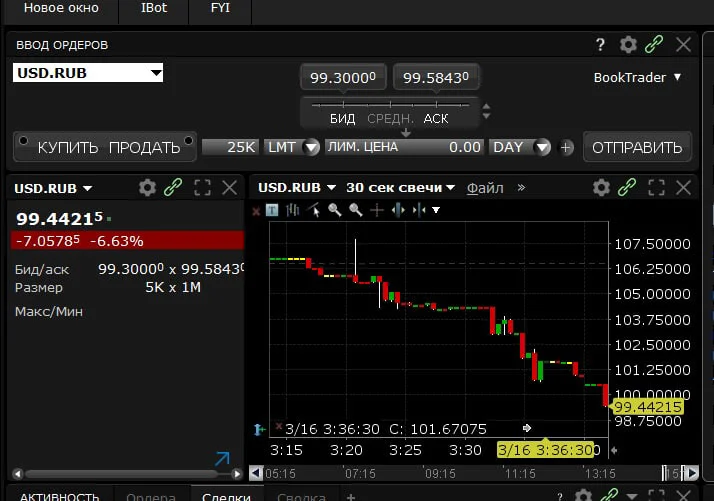The width and height of the screenshot is (714, 501).
Task: Click БИД on the price wand
Action: (x=342, y=119)
